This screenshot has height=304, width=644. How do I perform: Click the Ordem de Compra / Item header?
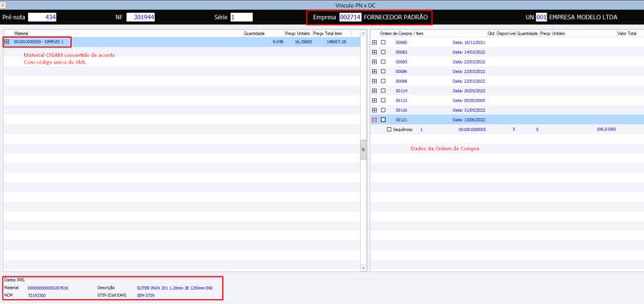point(401,33)
